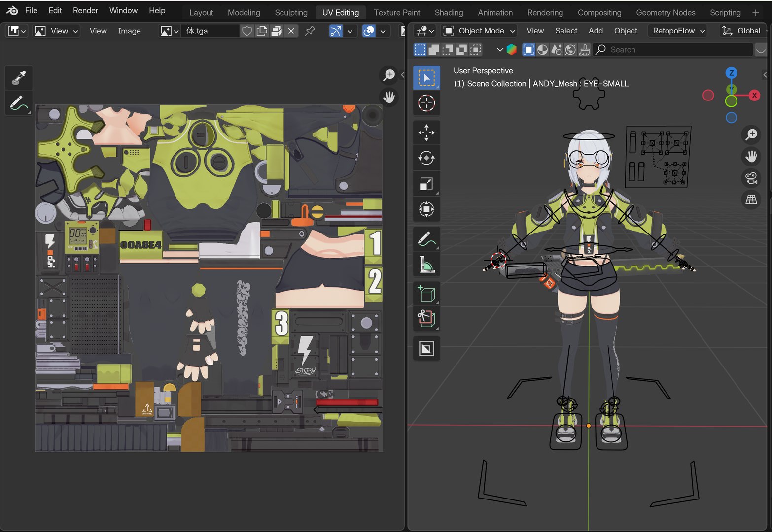Enable the Set selection mode button
Image resolution: width=772 pixels, height=532 pixels.
point(420,49)
